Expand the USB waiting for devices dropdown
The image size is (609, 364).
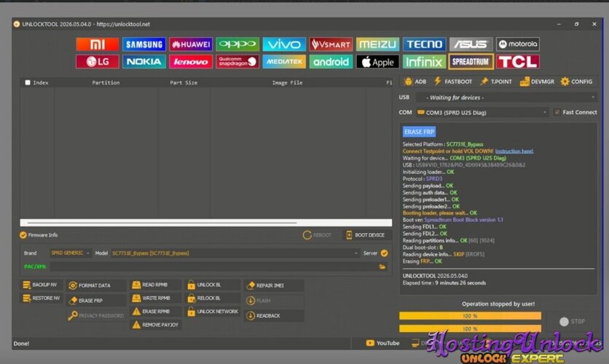pyautogui.click(x=506, y=98)
